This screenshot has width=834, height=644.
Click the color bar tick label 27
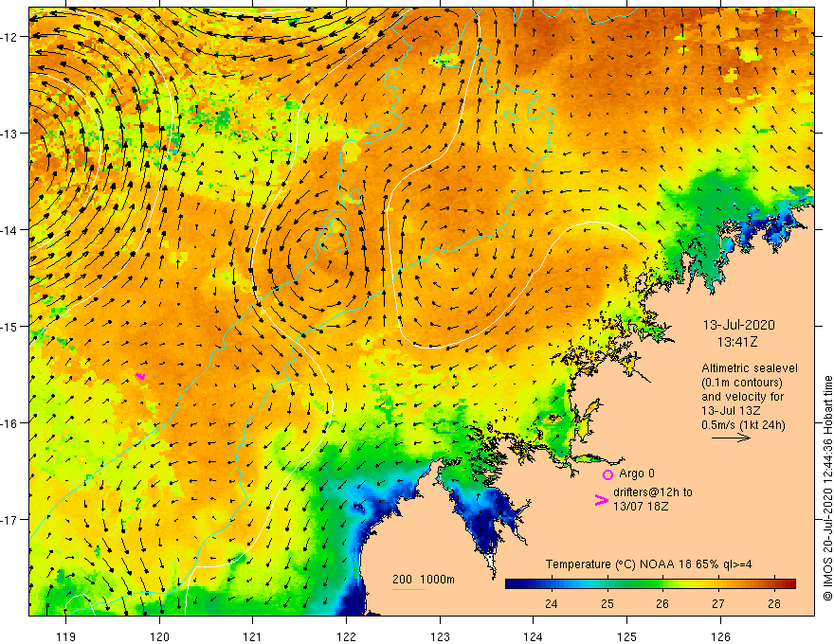coord(718,603)
